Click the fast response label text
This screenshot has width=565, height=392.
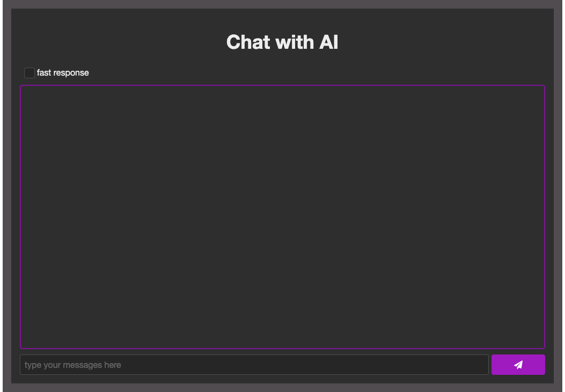(x=62, y=72)
